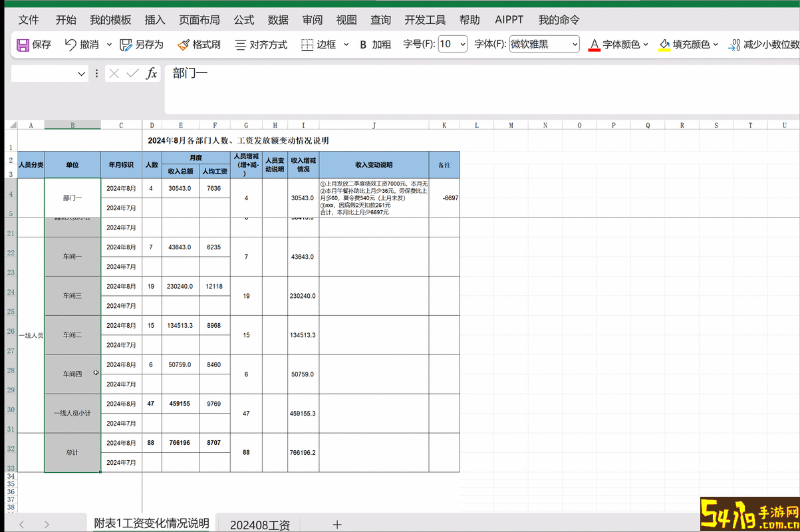Open the font name dropdown (微软雅黑)
Image resolution: width=800 pixels, height=532 pixels.
pyautogui.click(x=575, y=45)
